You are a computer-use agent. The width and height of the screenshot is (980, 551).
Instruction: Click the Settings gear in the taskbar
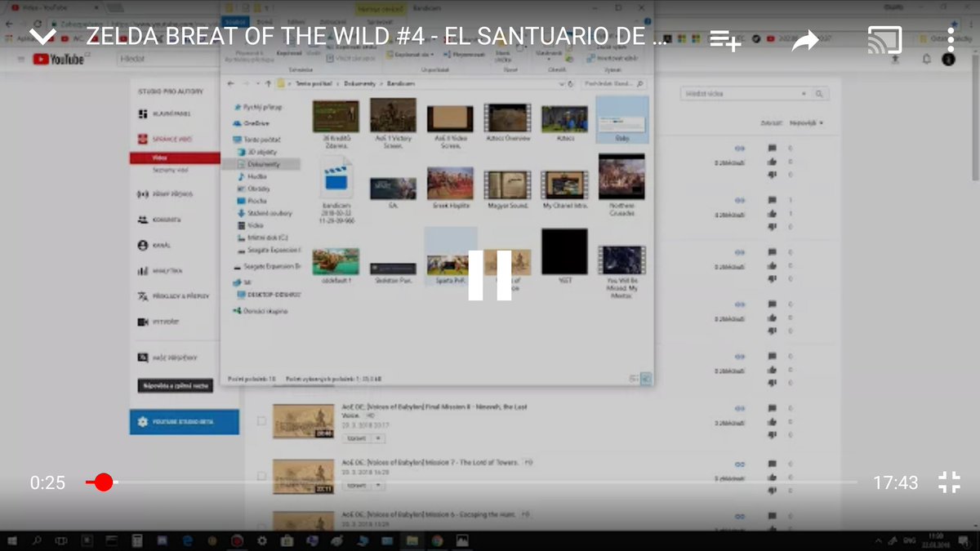[261, 540]
